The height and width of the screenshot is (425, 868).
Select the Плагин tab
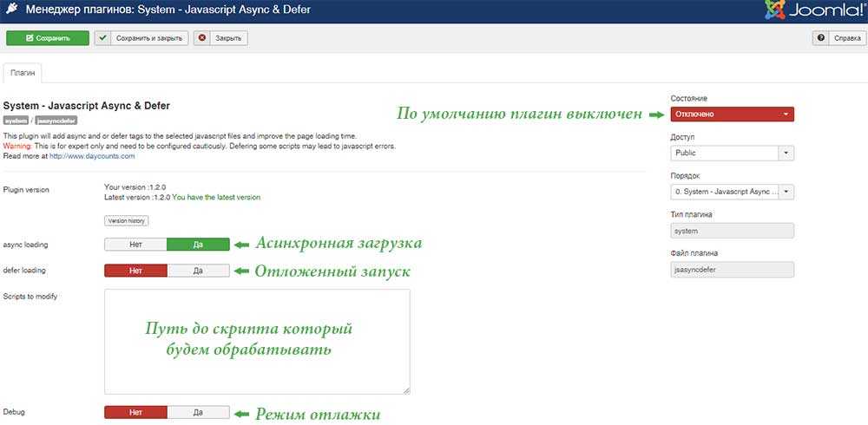tap(23, 73)
